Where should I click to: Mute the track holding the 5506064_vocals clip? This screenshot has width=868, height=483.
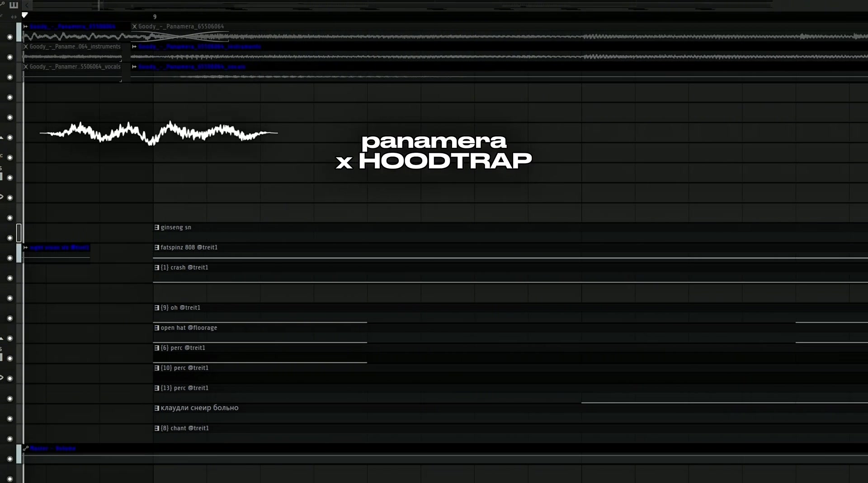tap(10, 77)
